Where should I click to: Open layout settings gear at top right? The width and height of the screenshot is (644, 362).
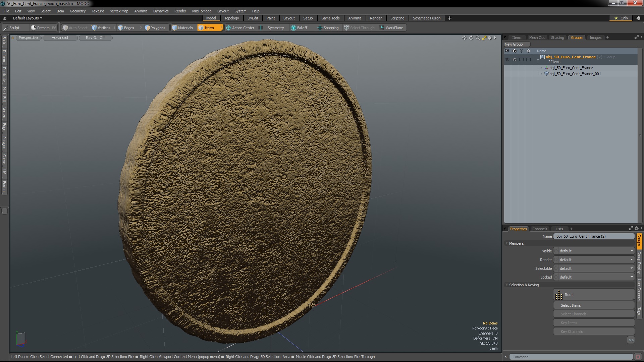638,18
